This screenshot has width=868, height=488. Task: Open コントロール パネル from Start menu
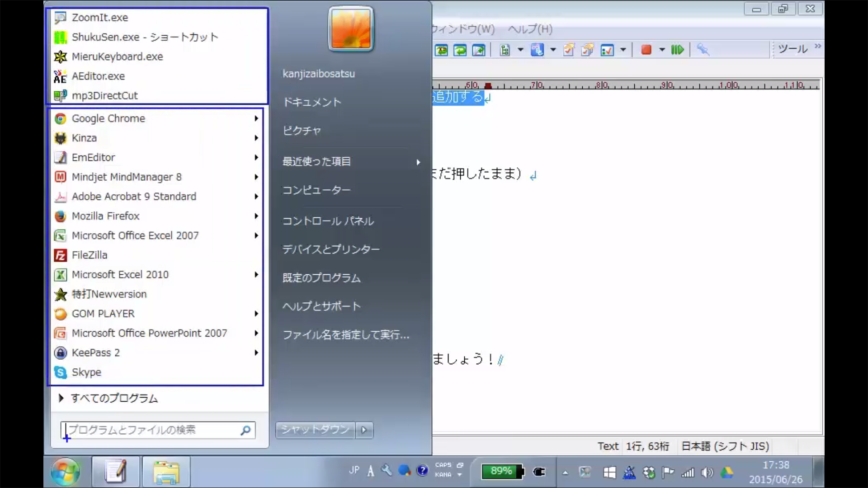(x=328, y=221)
